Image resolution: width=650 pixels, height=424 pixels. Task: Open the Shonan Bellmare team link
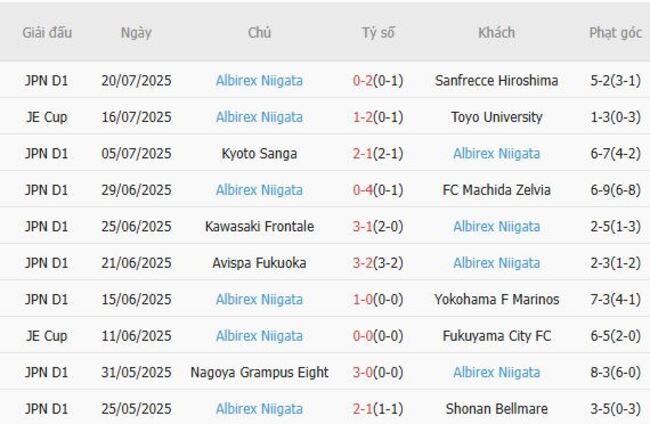pos(496,408)
